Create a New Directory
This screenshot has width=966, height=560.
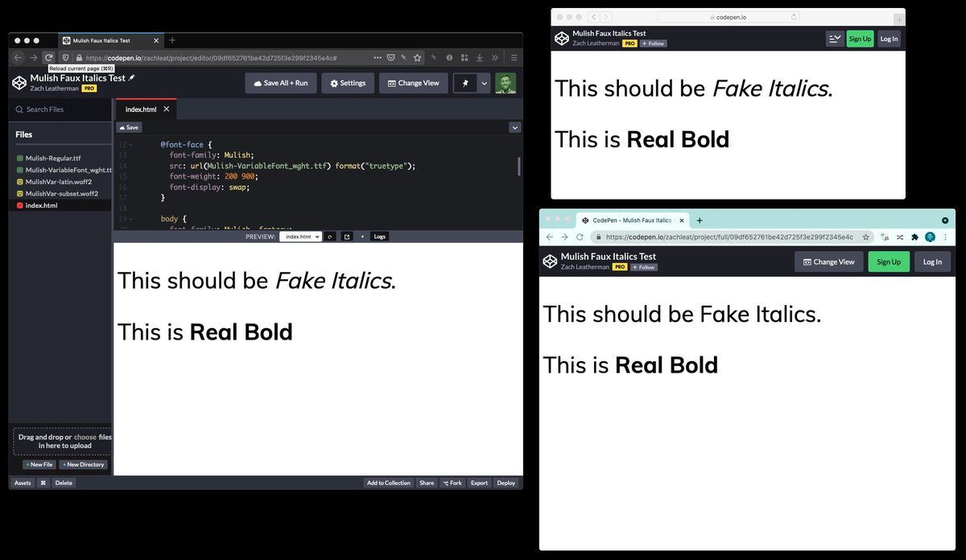coord(83,464)
